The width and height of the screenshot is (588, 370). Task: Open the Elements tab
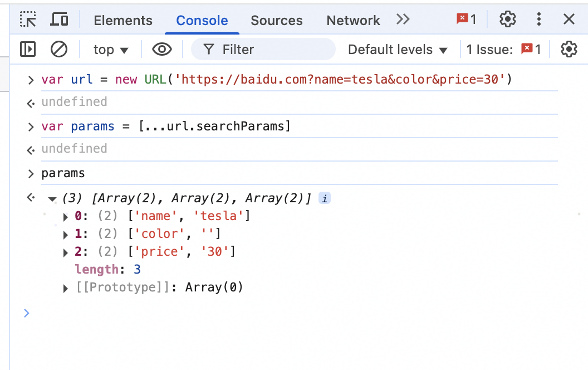click(123, 20)
